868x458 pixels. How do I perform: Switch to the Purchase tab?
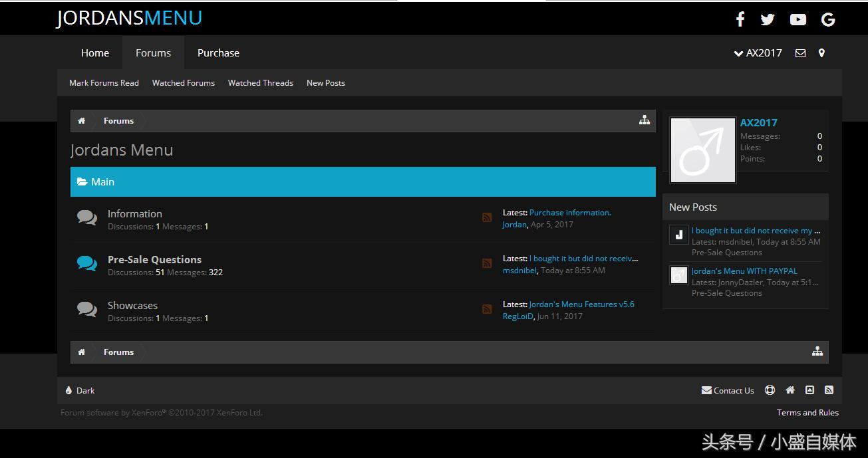pos(218,53)
